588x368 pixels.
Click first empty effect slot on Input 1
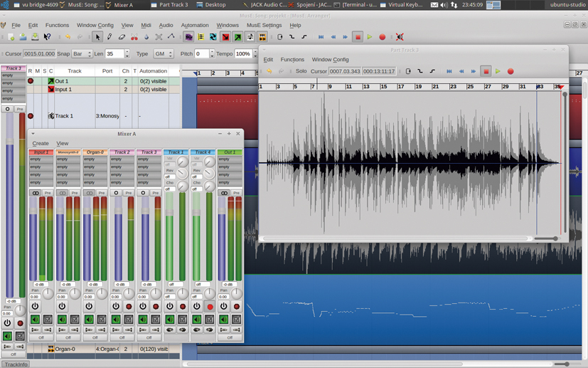pyautogui.click(x=41, y=159)
